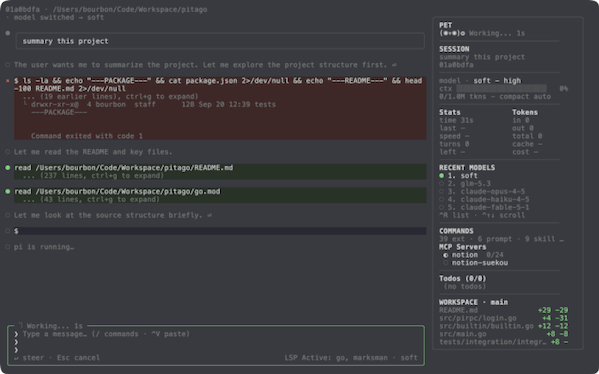Screen dimensions: 599x374
Task: Expand the 237 lines of README.md output
Action: coord(93,176)
